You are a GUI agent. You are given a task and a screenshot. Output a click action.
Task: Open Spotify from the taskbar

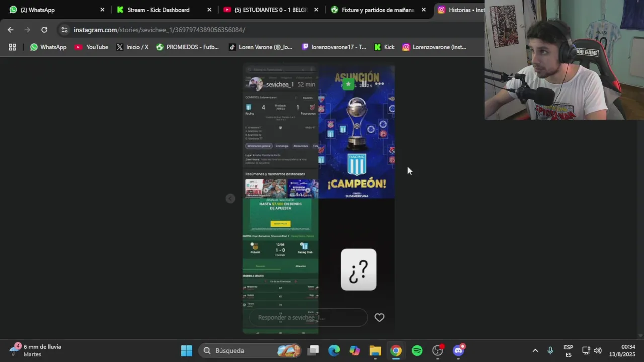417,350
